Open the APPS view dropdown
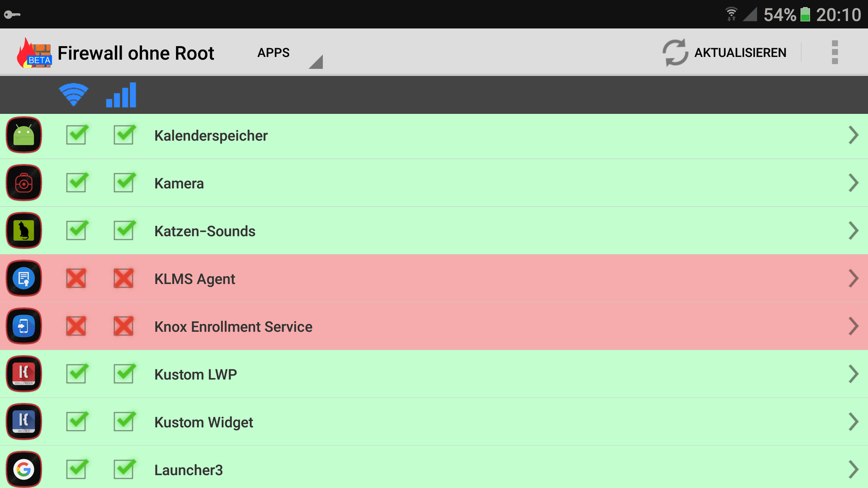Image resolution: width=868 pixels, height=488 pixels. 289,53
